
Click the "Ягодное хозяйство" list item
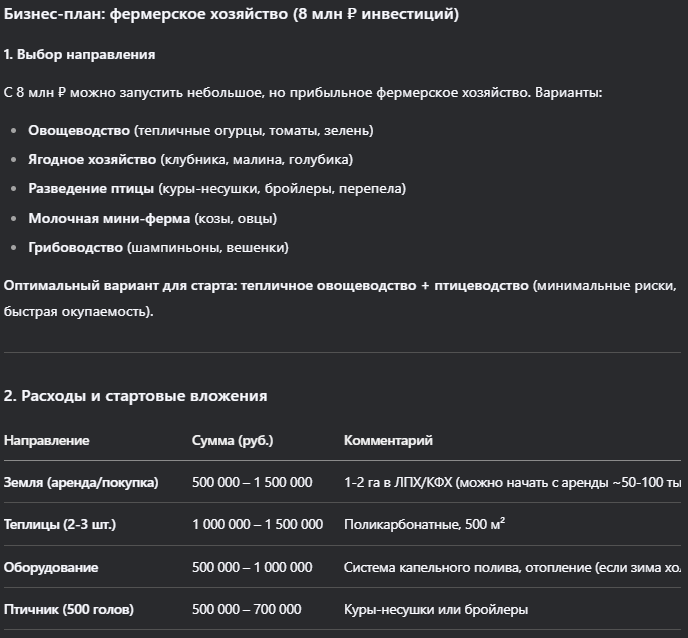coord(93,160)
